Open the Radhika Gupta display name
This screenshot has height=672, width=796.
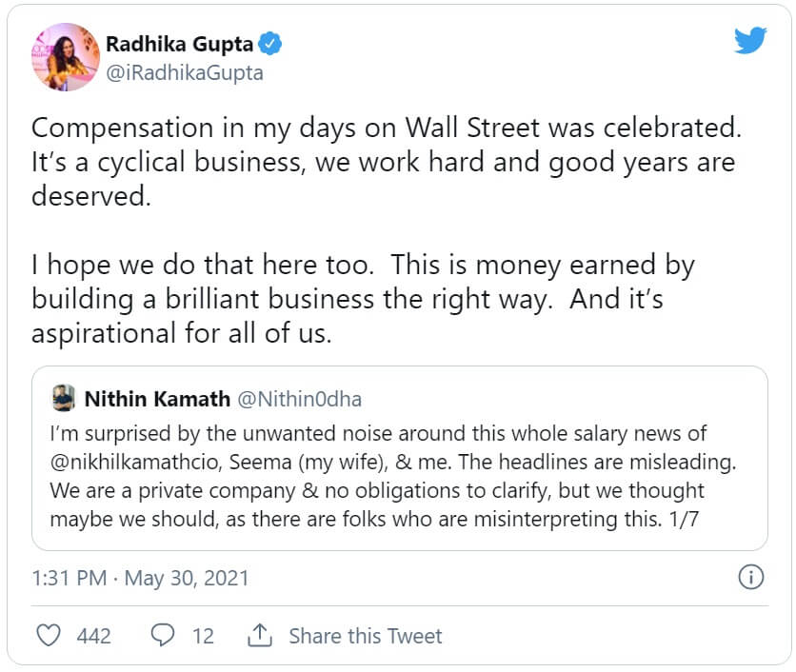181,44
